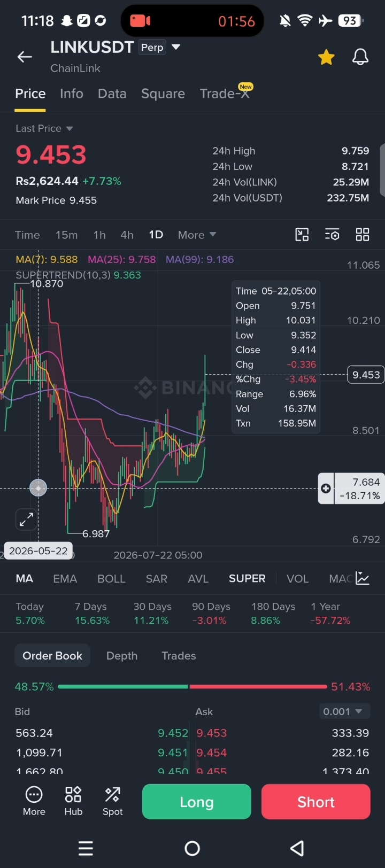This screenshot has width=385, height=868.
Task: Tap the Mark Price 9.455 text
Action: (56, 200)
